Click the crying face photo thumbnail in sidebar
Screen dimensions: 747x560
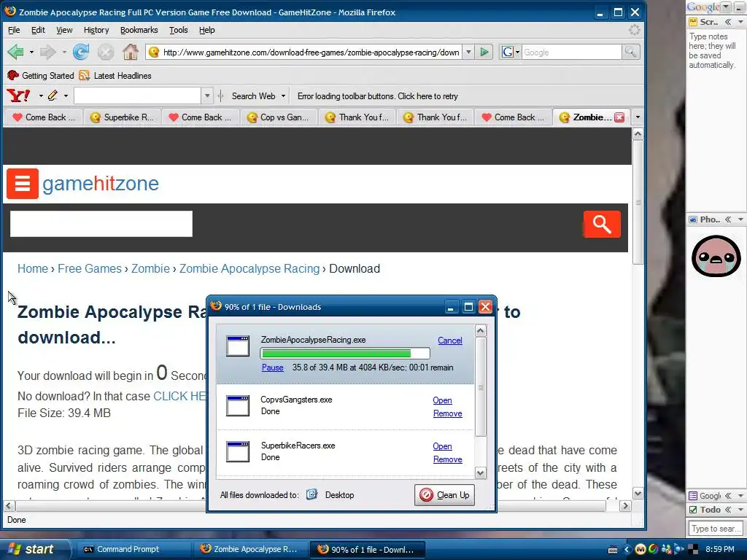[716, 256]
